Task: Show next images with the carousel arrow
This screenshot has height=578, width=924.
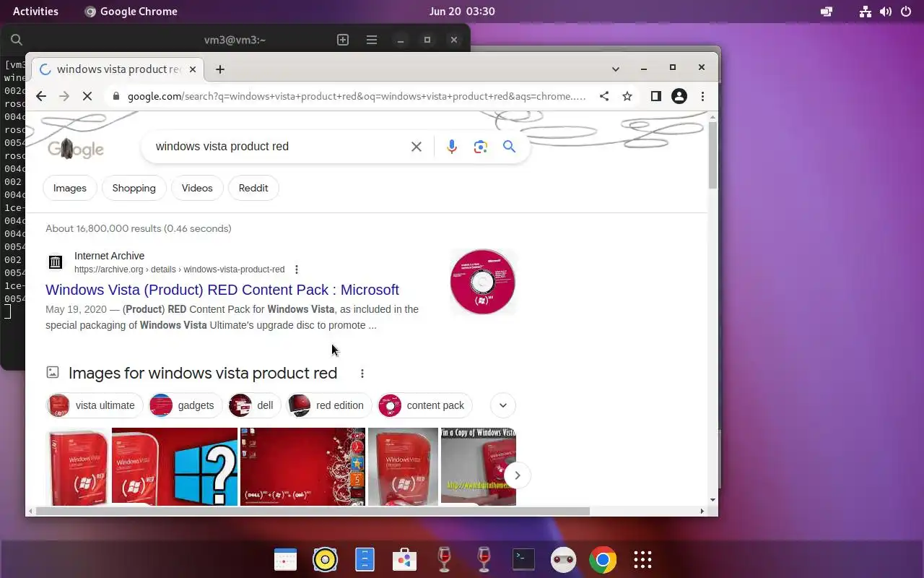Action: tap(518, 475)
